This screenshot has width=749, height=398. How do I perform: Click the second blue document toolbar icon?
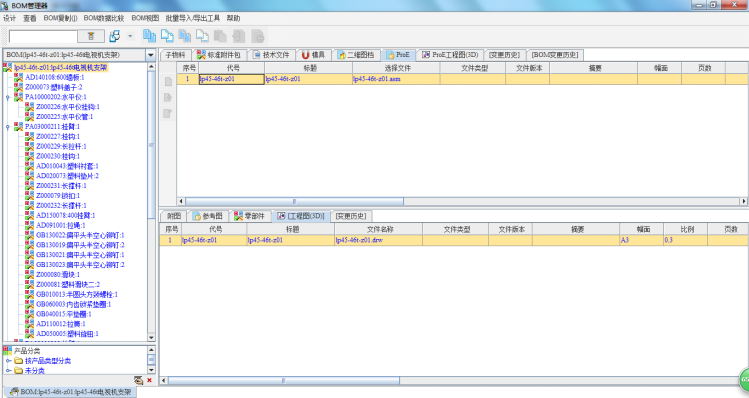tap(167, 36)
